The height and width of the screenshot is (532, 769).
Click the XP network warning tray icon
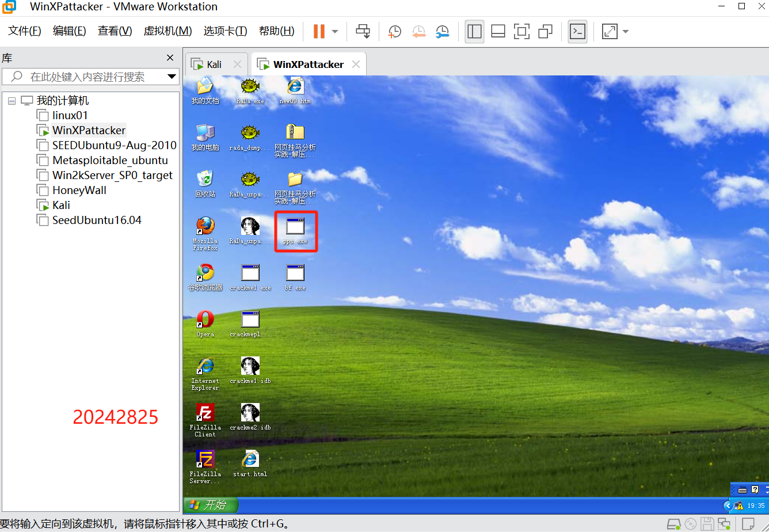738,506
